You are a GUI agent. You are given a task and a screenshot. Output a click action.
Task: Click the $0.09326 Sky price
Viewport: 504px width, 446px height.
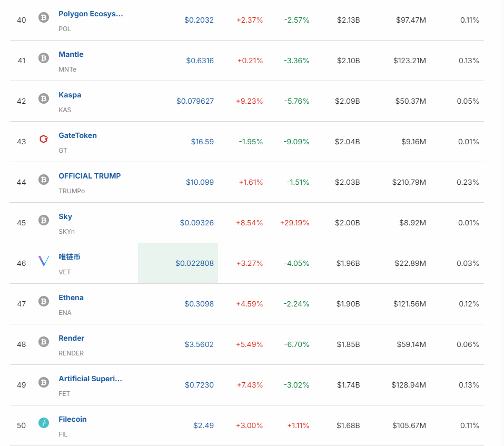click(197, 223)
